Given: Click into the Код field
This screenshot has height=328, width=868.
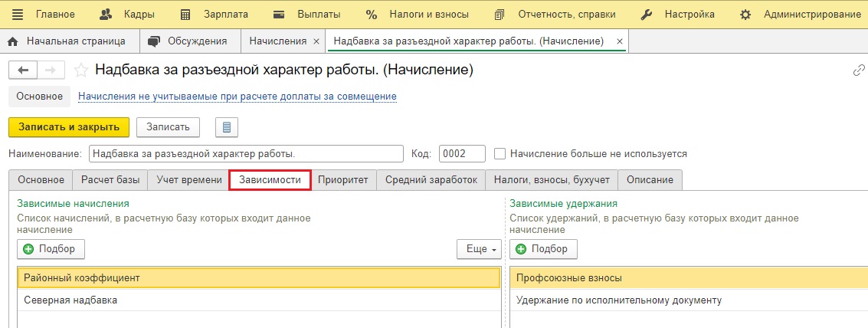Looking at the screenshot, I should (x=462, y=153).
